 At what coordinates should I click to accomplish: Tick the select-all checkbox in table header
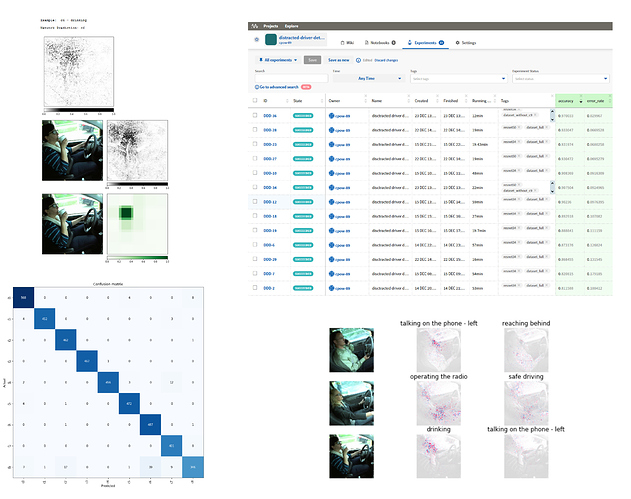point(256,101)
